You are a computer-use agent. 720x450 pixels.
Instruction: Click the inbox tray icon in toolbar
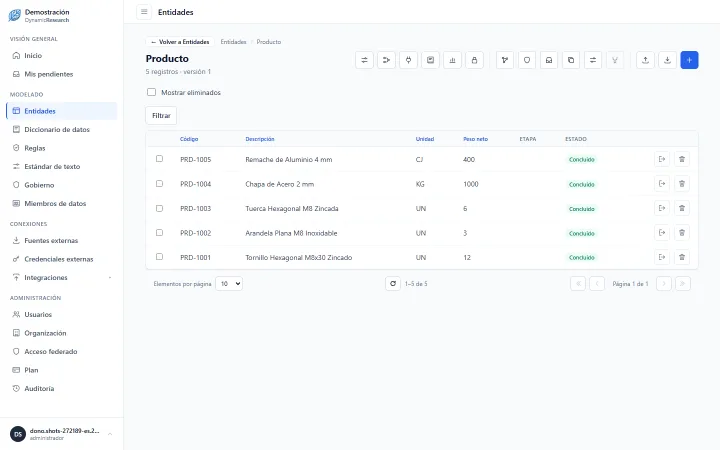pyautogui.click(x=549, y=60)
